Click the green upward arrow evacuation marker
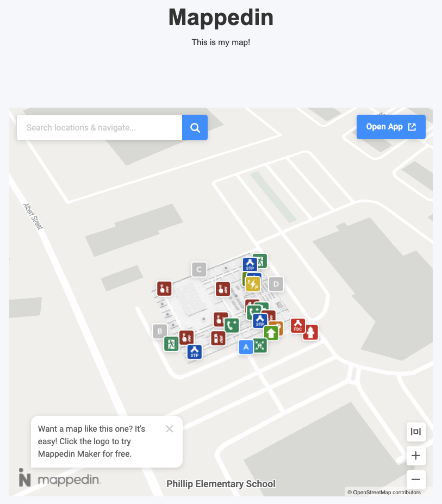Viewport: 442px width, 504px height. (271, 332)
